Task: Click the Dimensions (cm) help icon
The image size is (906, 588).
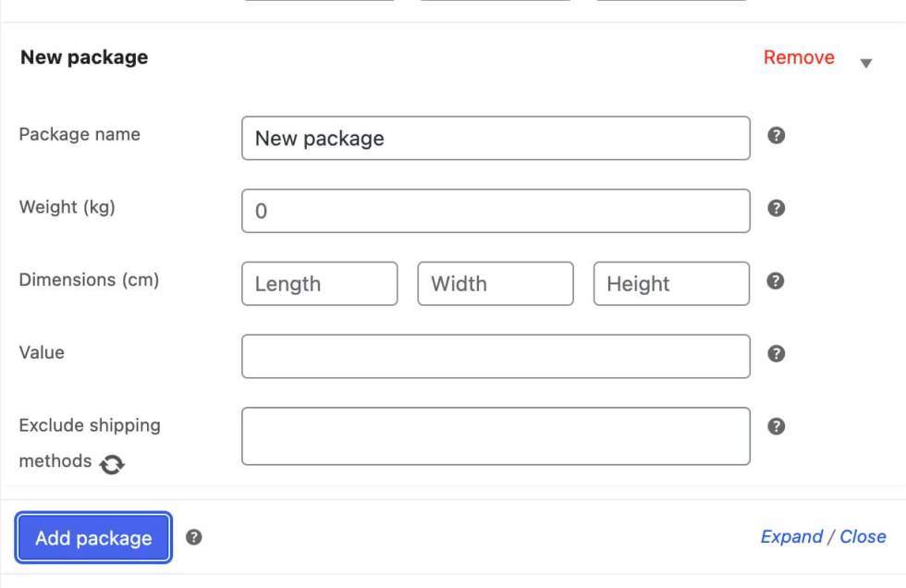Action: (x=777, y=281)
